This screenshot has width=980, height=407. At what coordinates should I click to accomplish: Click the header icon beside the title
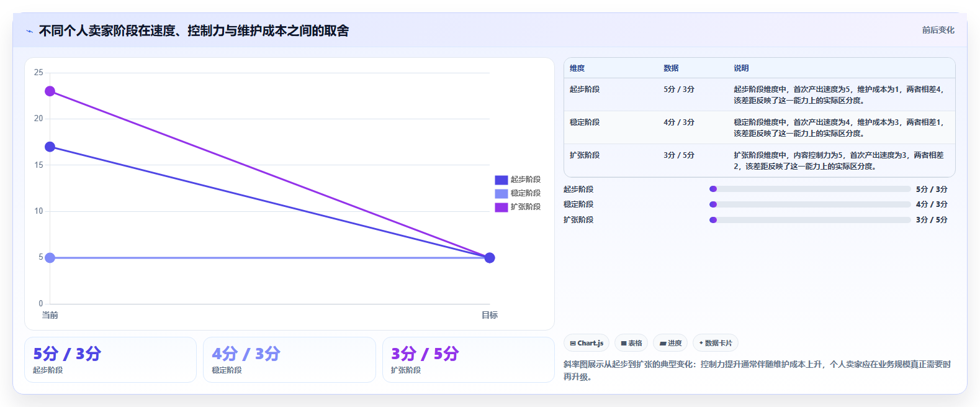(29, 31)
